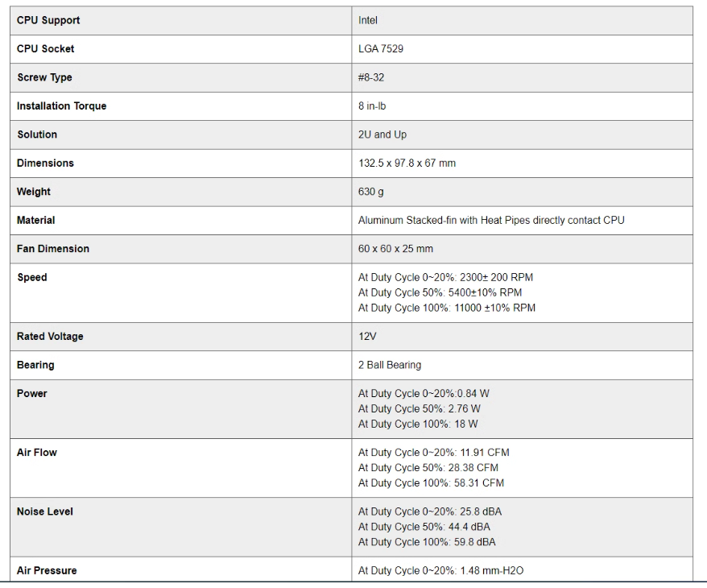Click the Screw Type label

44,77
